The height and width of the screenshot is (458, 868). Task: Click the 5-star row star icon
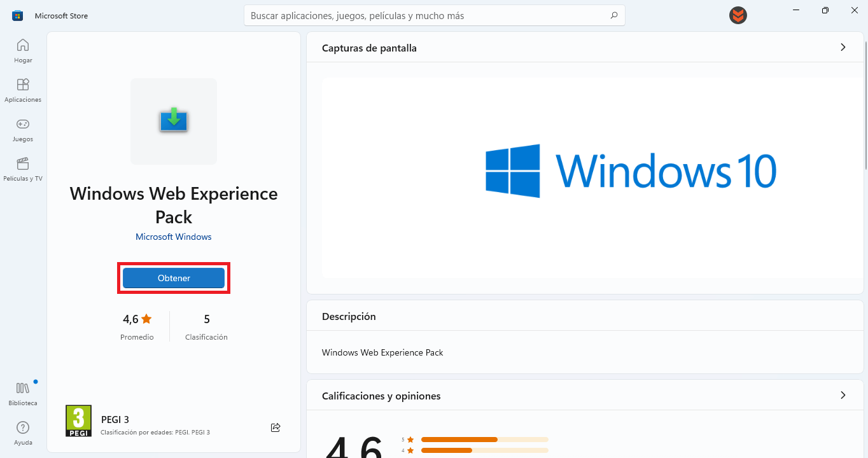410,440
